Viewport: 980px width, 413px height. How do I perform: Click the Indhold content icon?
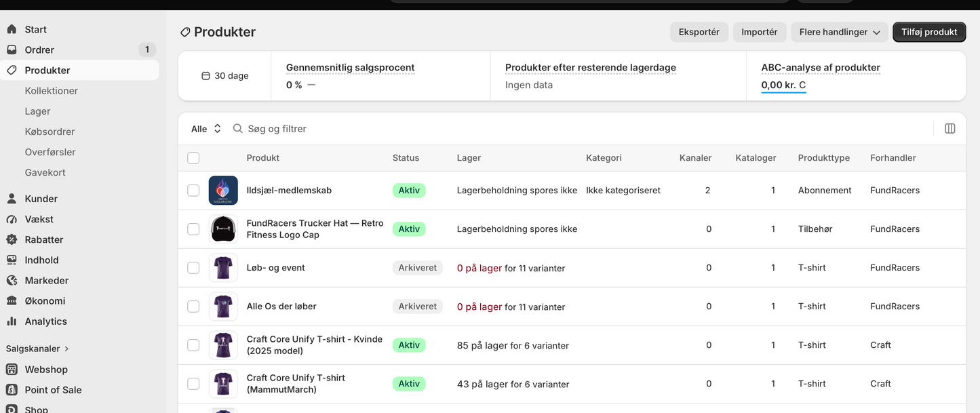pos(12,260)
